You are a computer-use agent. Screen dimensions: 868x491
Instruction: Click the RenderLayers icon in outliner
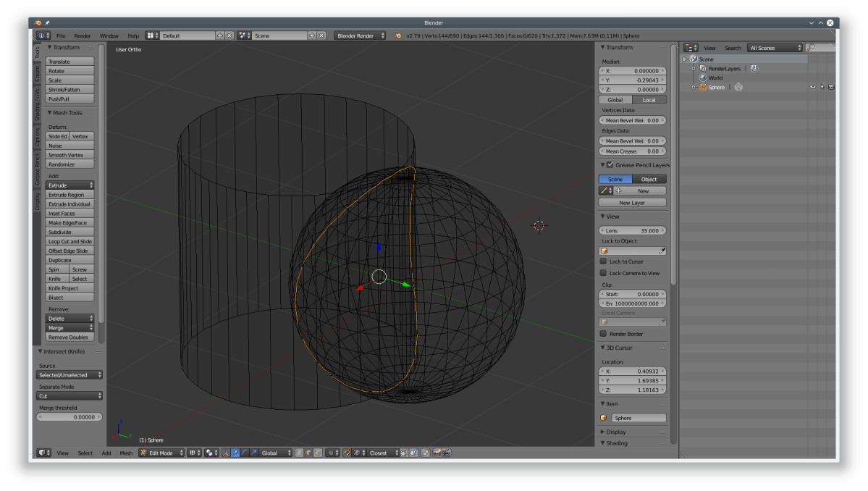702,68
